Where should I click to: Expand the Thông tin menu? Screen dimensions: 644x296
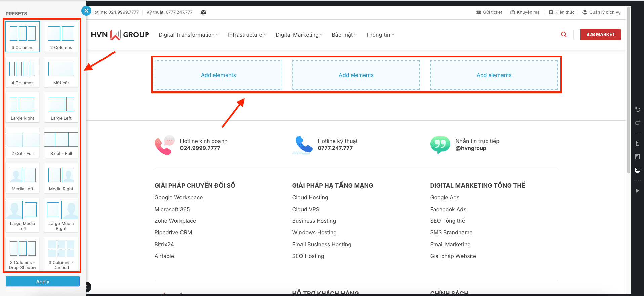click(x=380, y=35)
